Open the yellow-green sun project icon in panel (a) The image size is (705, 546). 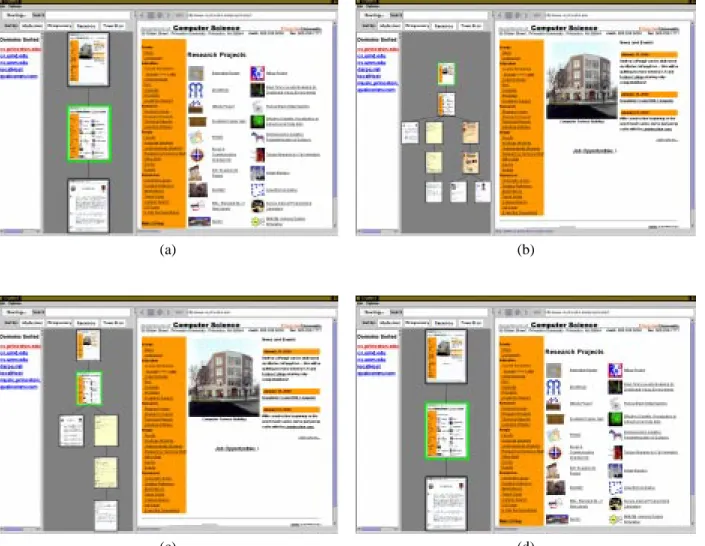pyautogui.click(x=257, y=221)
